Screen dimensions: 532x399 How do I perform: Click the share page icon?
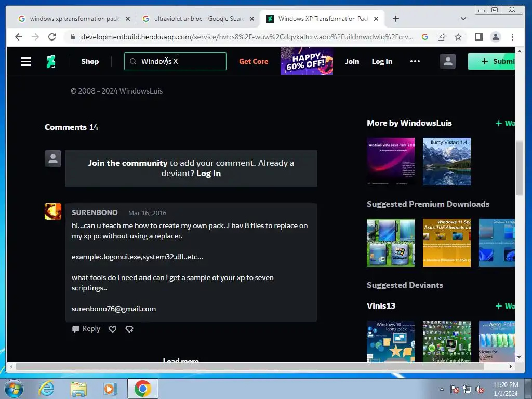[x=442, y=37]
